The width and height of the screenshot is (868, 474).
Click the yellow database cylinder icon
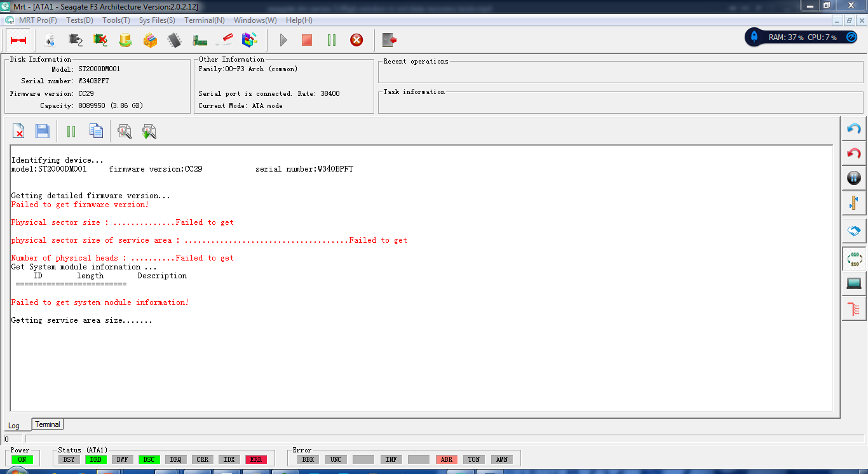(x=125, y=40)
